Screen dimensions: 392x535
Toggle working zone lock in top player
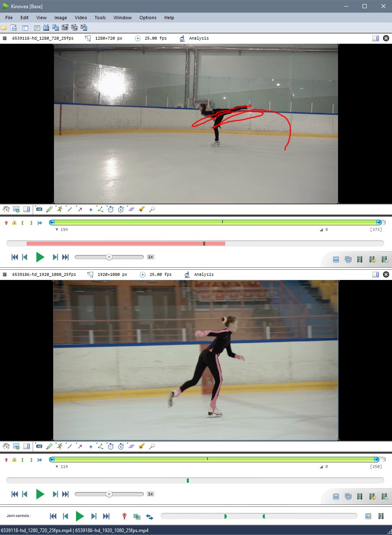[14, 223]
